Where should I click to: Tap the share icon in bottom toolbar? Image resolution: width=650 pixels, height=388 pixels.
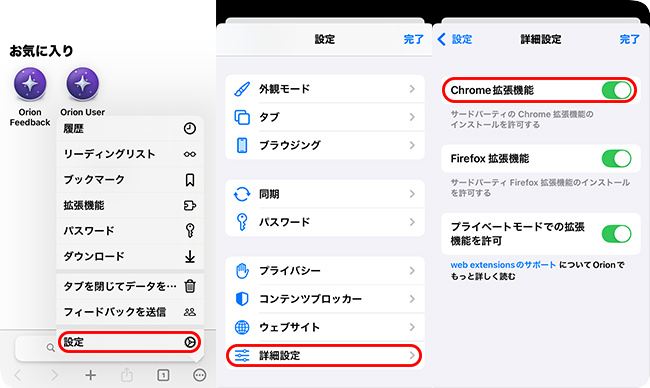(127, 375)
